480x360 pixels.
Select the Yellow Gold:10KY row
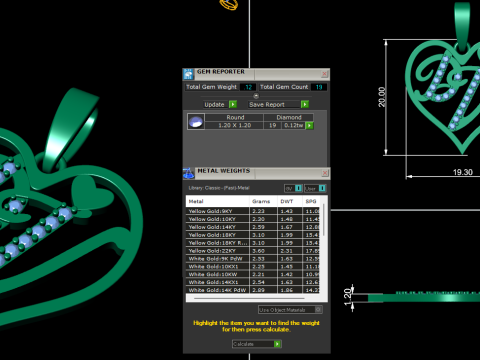click(252, 219)
